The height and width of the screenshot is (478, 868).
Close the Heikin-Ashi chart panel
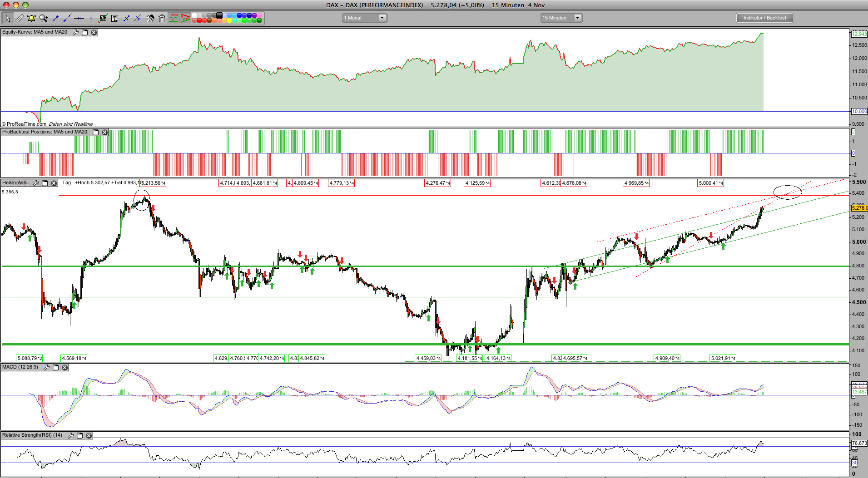54,183
